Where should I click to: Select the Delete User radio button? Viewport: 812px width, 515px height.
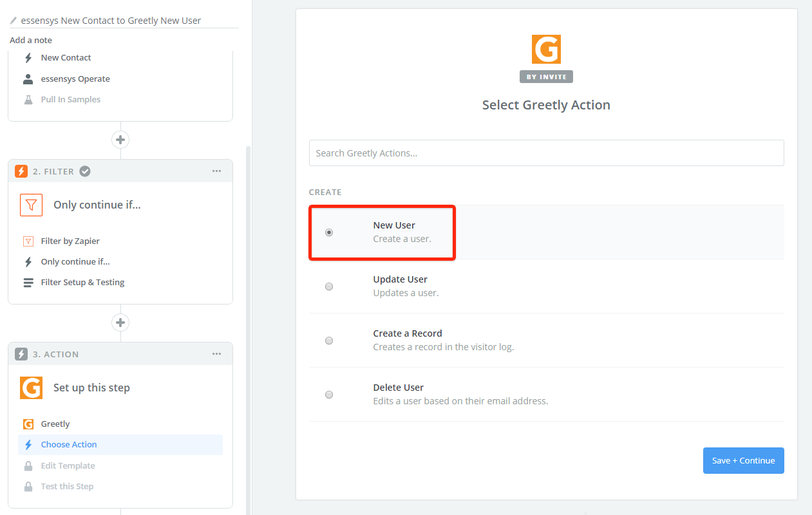pyautogui.click(x=329, y=395)
